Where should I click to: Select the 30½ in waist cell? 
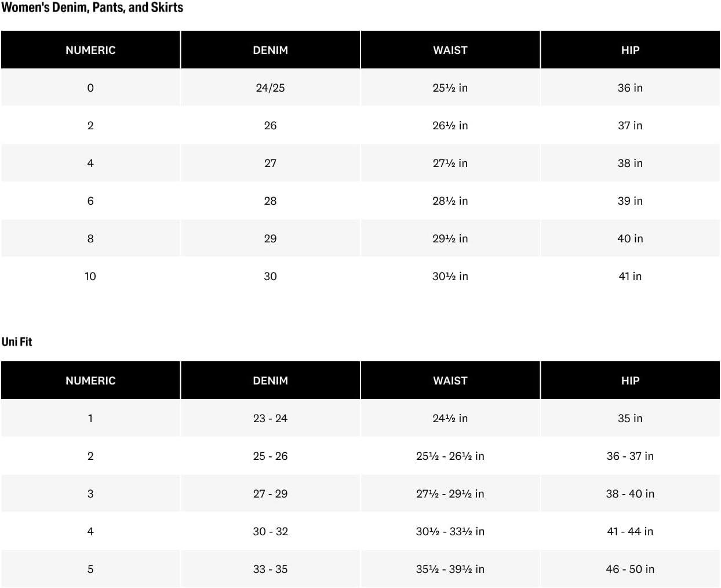[x=450, y=276]
